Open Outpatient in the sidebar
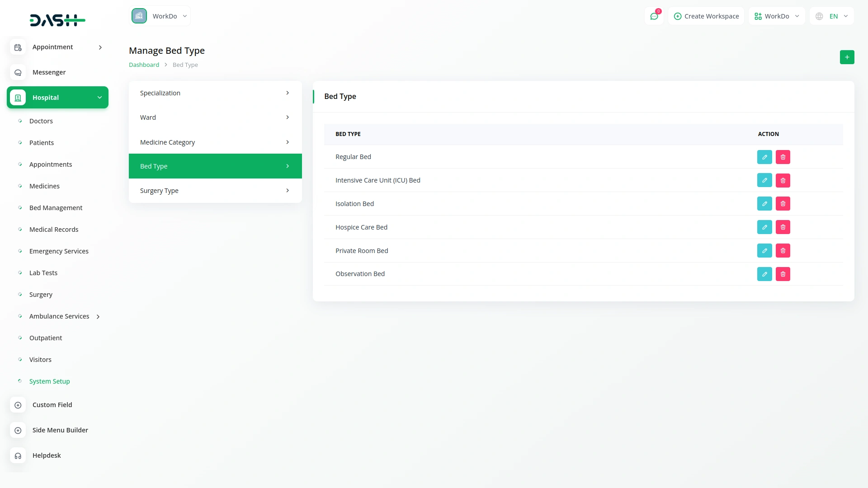Viewport: 868px width, 488px height. point(46,338)
